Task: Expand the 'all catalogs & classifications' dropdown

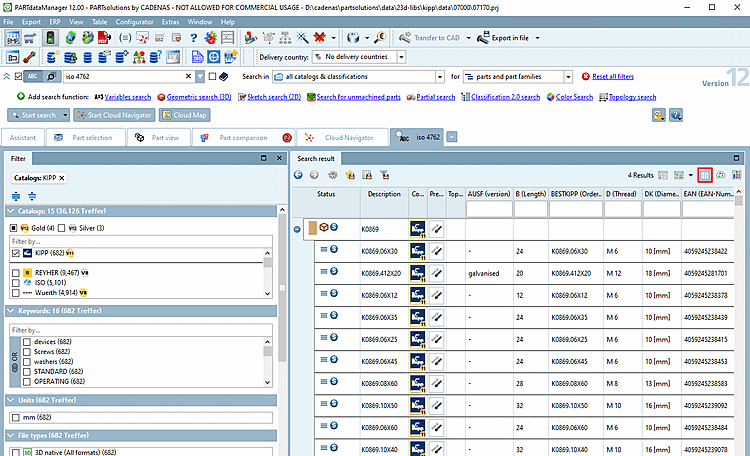Action: pos(439,77)
